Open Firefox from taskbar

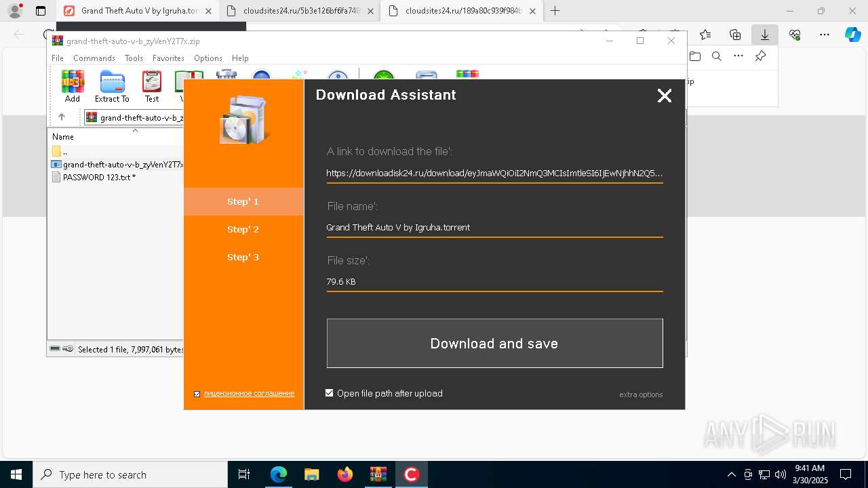[x=345, y=474]
